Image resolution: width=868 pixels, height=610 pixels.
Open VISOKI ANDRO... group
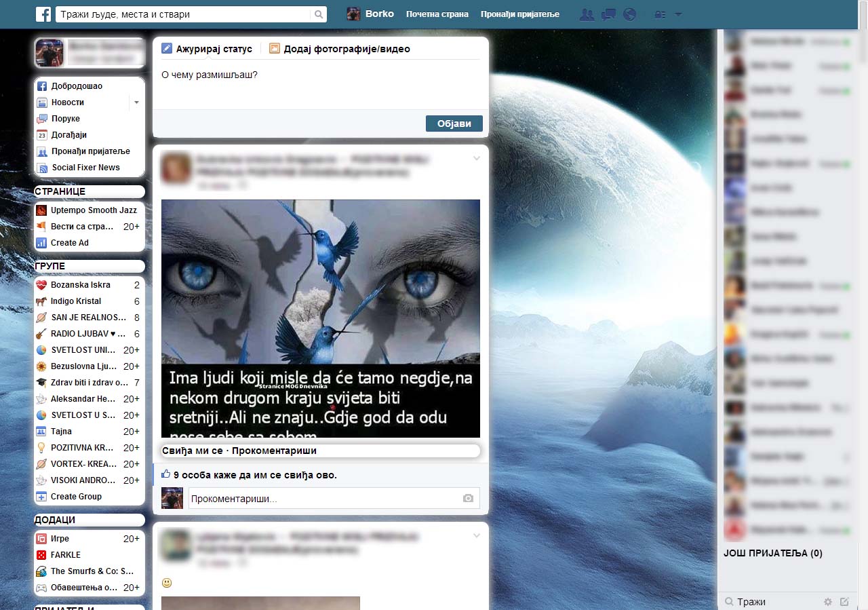89,480
